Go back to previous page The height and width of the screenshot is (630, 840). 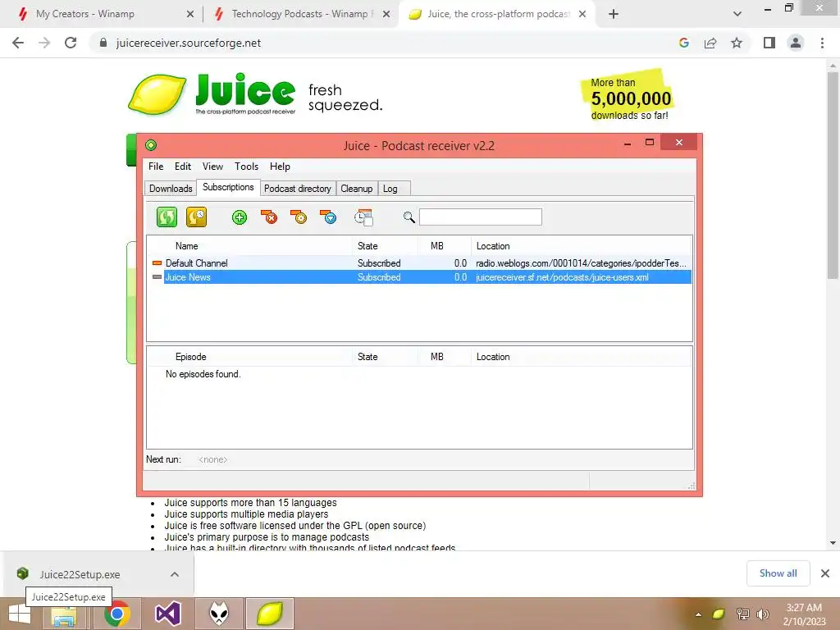tap(18, 43)
